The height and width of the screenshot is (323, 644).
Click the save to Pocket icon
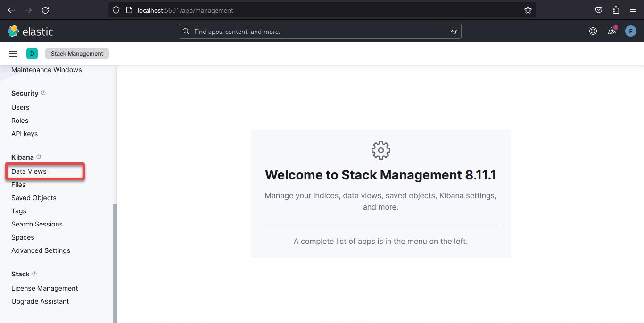(598, 10)
